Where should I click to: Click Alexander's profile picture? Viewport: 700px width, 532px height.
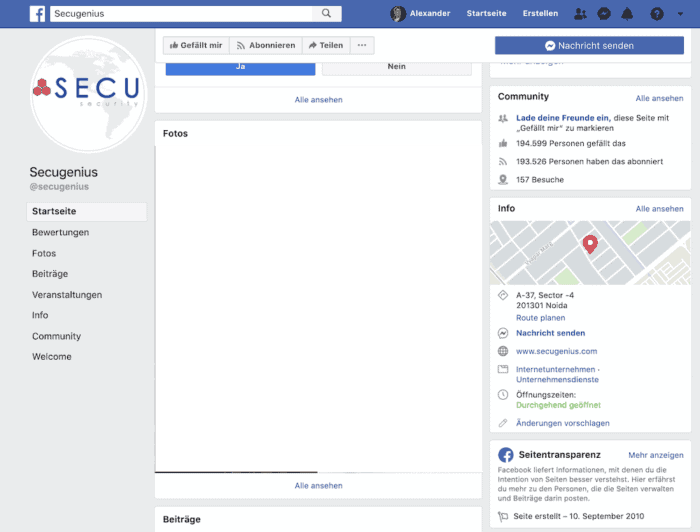tap(398, 14)
